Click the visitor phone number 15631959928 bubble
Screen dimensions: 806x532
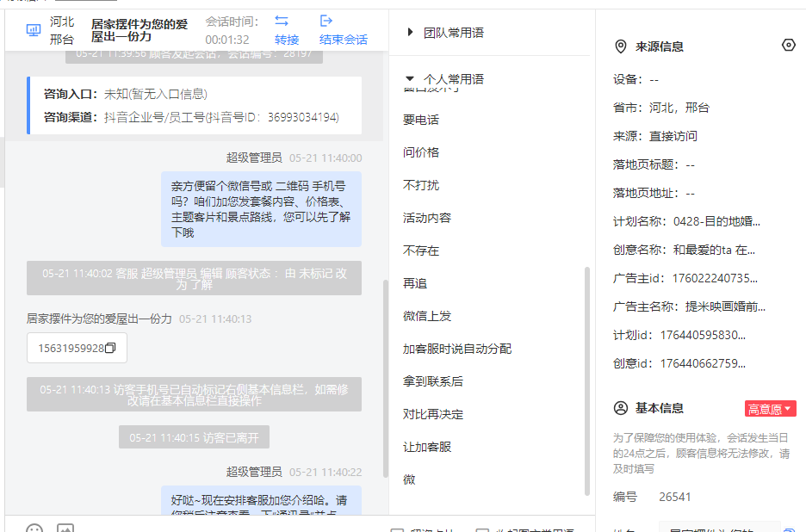[x=77, y=348]
